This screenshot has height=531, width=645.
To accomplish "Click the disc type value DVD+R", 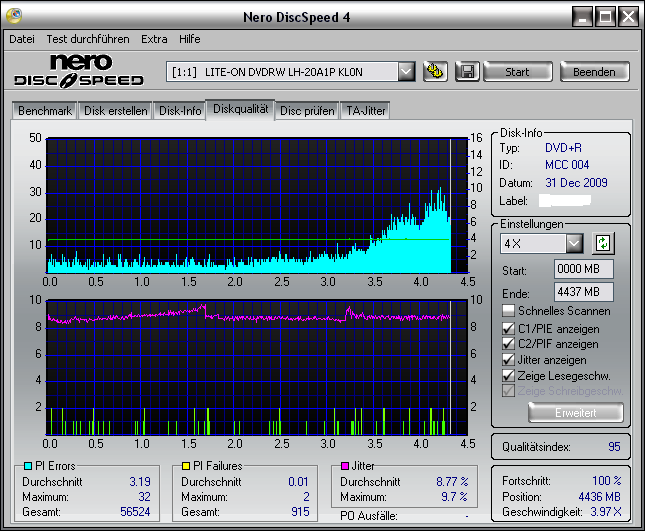I will pos(563,148).
